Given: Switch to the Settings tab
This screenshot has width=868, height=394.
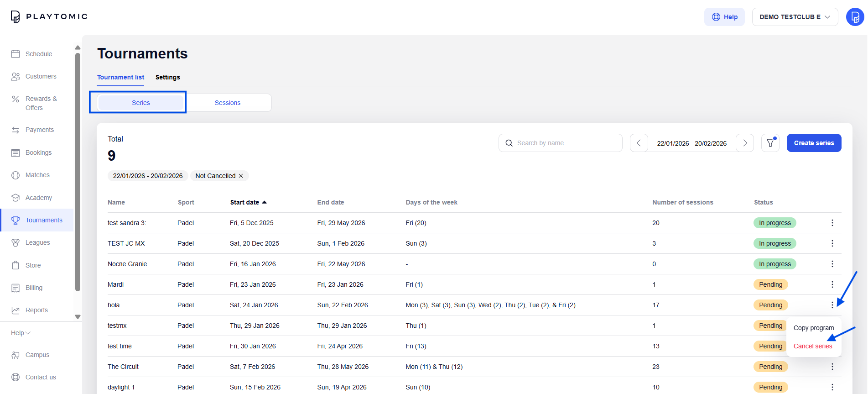Looking at the screenshot, I should pyautogui.click(x=167, y=77).
